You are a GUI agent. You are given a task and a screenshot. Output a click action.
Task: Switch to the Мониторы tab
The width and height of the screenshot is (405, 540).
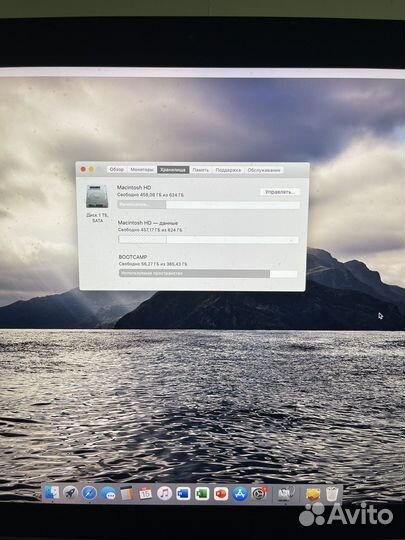[142, 170]
